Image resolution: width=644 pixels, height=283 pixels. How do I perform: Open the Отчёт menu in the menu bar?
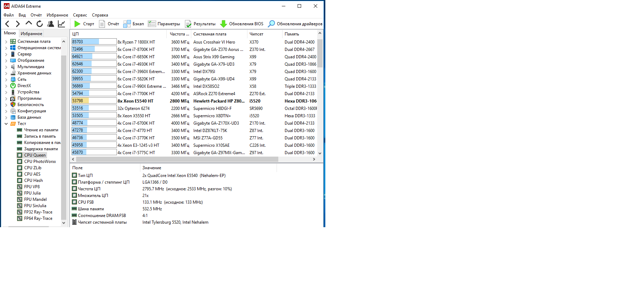click(x=36, y=15)
